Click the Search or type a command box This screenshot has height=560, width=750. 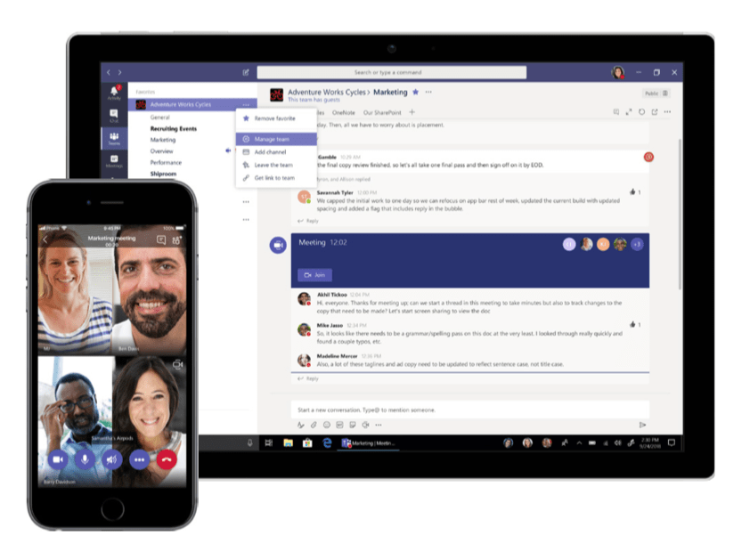[x=392, y=73]
